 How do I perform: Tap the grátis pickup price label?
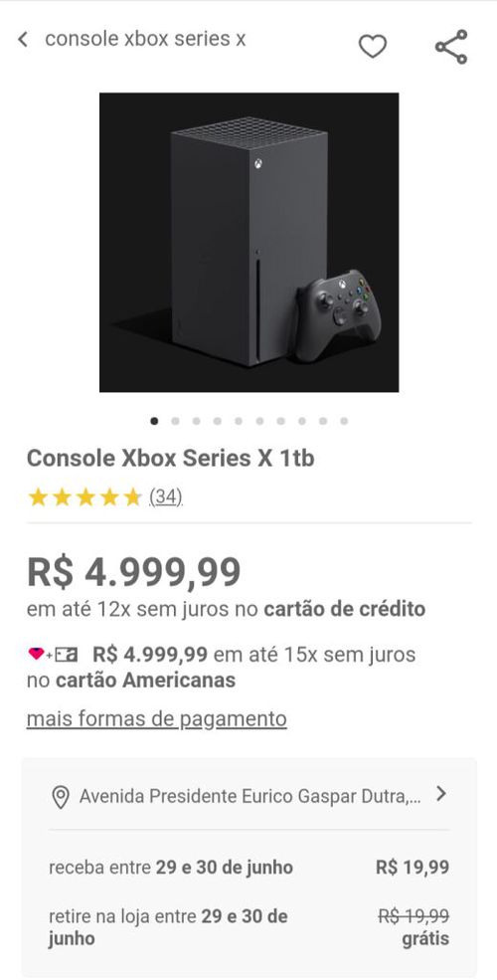(x=425, y=938)
